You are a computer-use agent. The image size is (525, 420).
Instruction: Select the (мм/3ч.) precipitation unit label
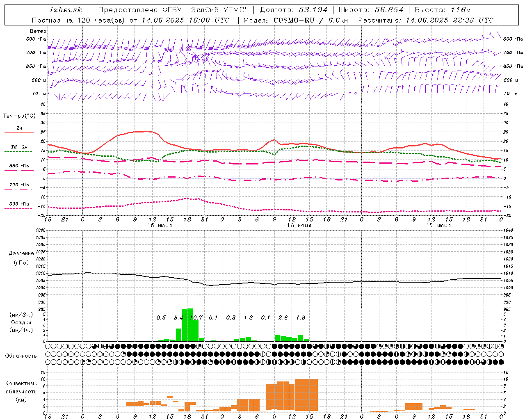pyautogui.click(x=21, y=315)
